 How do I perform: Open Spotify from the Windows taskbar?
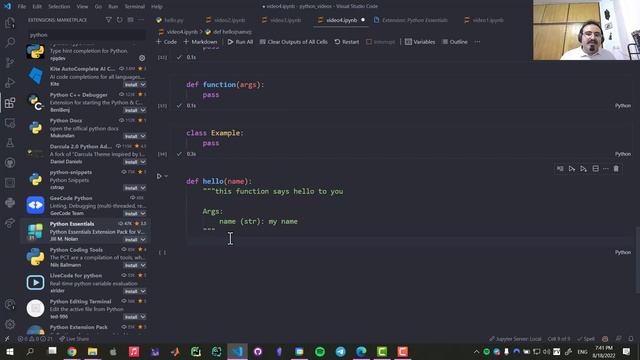[x=320, y=351]
